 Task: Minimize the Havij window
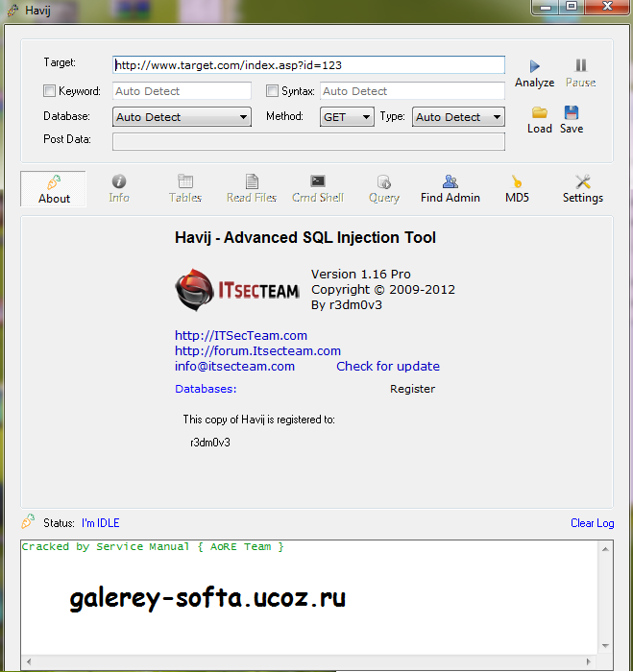pos(546,8)
